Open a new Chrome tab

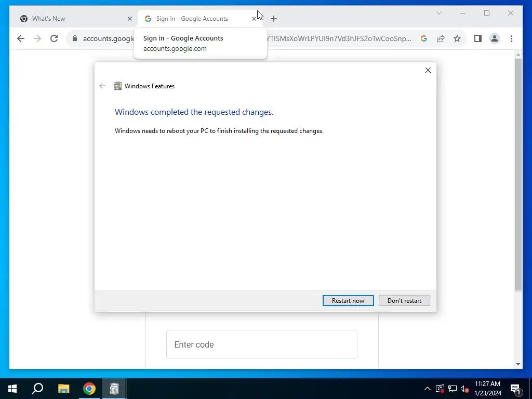point(274,19)
